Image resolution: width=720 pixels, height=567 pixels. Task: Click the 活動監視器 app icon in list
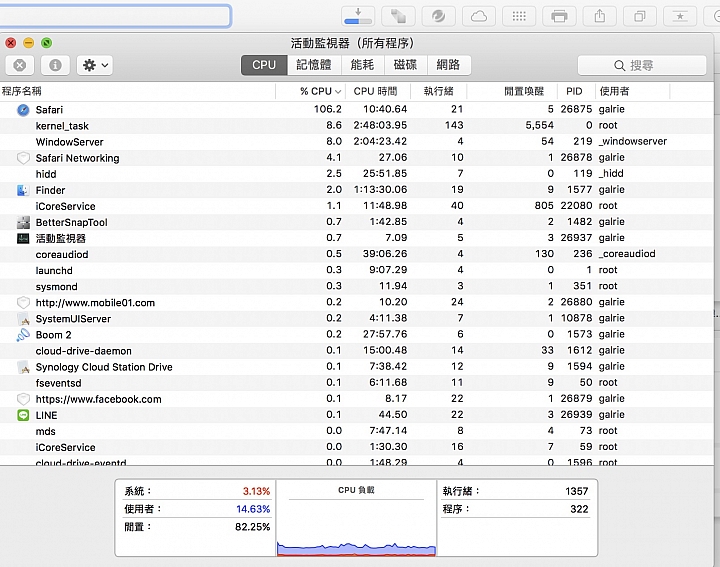23,238
